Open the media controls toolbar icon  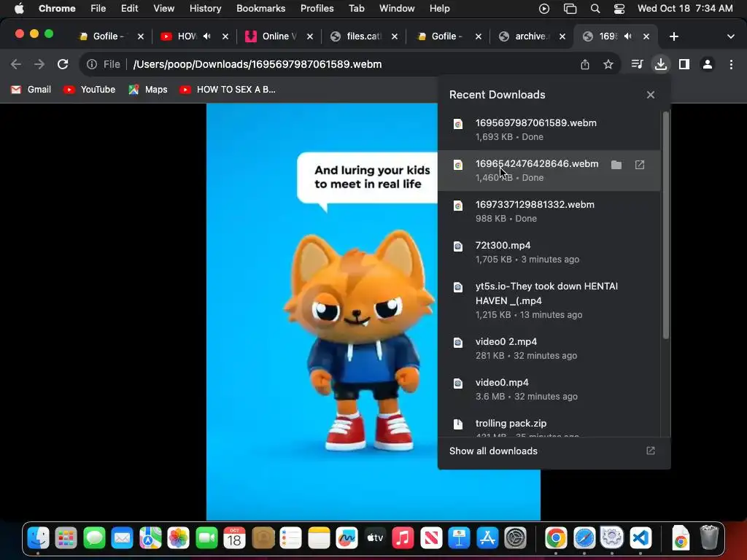tap(637, 64)
